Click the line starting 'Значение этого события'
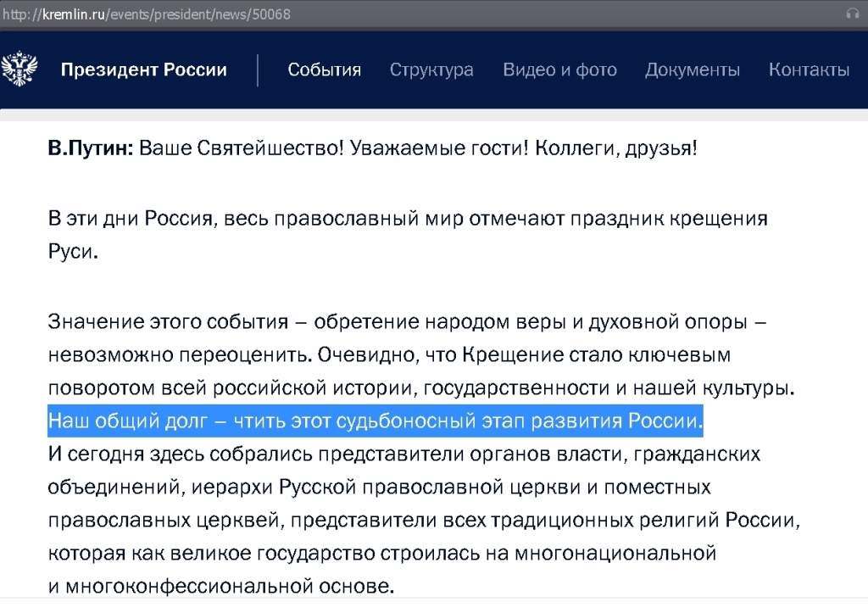868x613 pixels. click(x=407, y=321)
